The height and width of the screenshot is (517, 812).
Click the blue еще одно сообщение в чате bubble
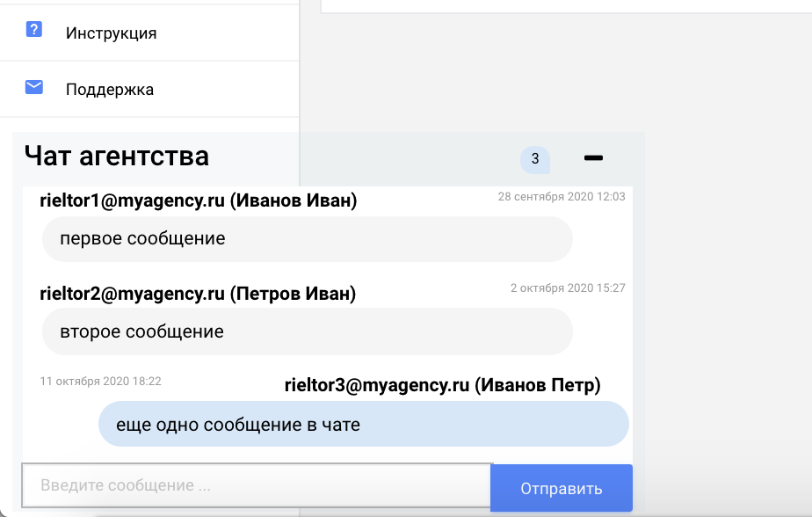[364, 425]
